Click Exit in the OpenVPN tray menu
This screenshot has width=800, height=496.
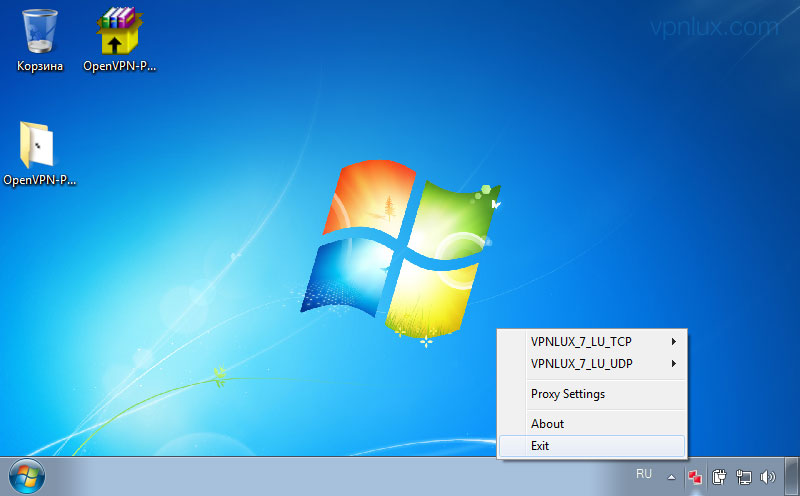pyautogui.click(x=593, y=445)
